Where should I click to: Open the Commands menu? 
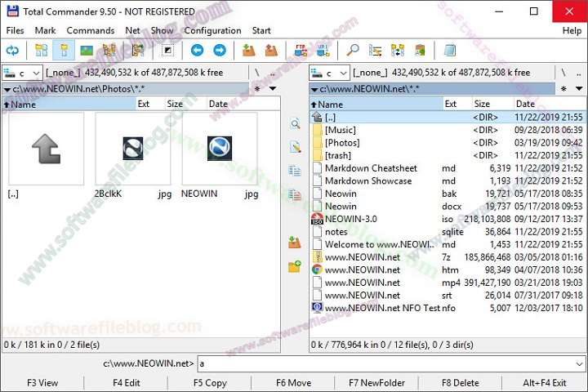coord(90,30)
